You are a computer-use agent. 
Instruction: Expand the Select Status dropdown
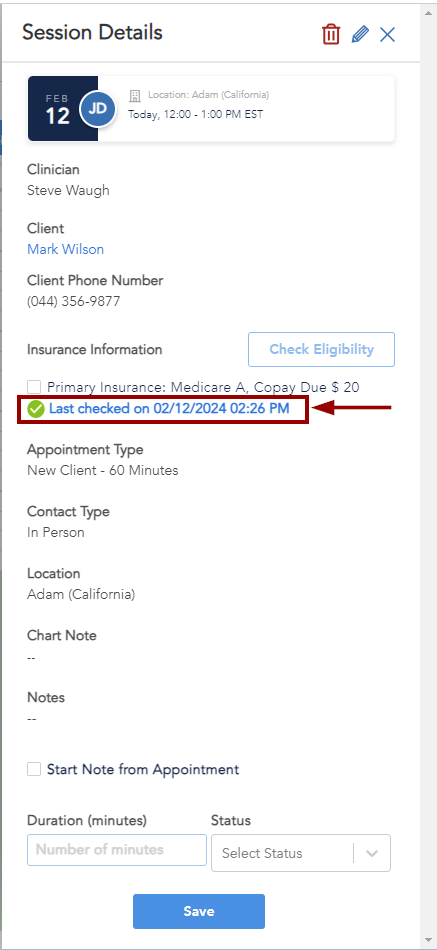coord(301,853)
